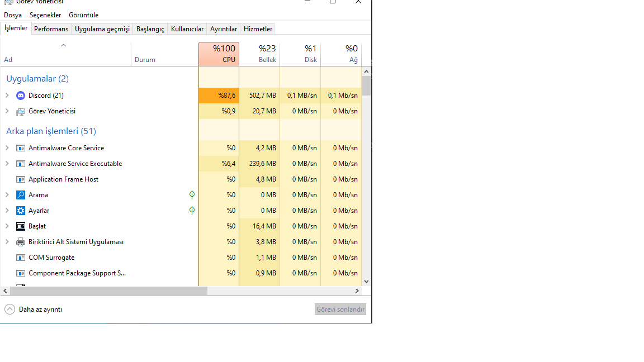Expand the Başlat process row

coord(7,226)
